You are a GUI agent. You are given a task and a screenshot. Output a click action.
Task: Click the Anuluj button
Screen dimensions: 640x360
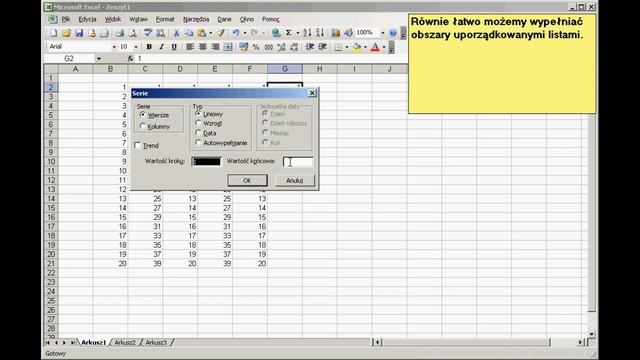[x=295, y=180]
